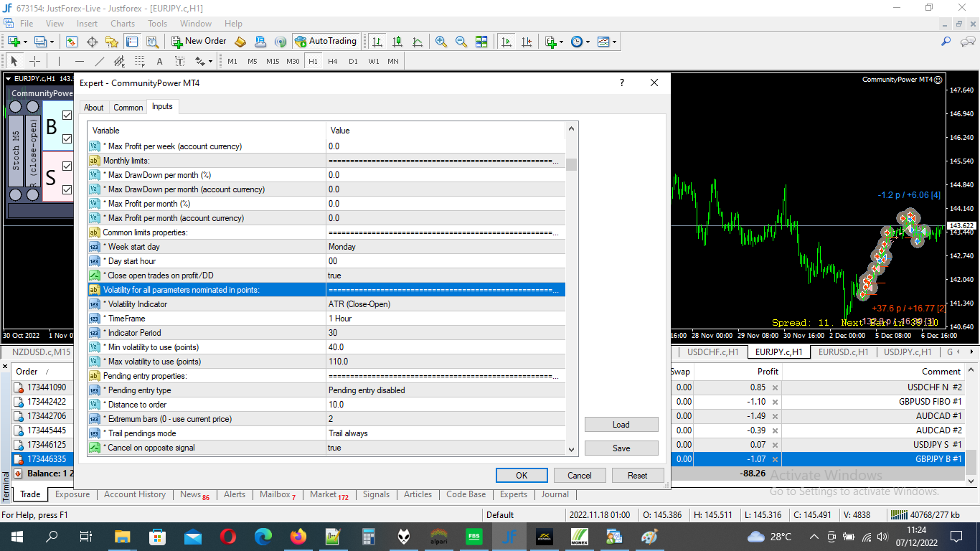The image size is (980, 551).
Task: Open the Charts menu
Action: coord(123,24)
